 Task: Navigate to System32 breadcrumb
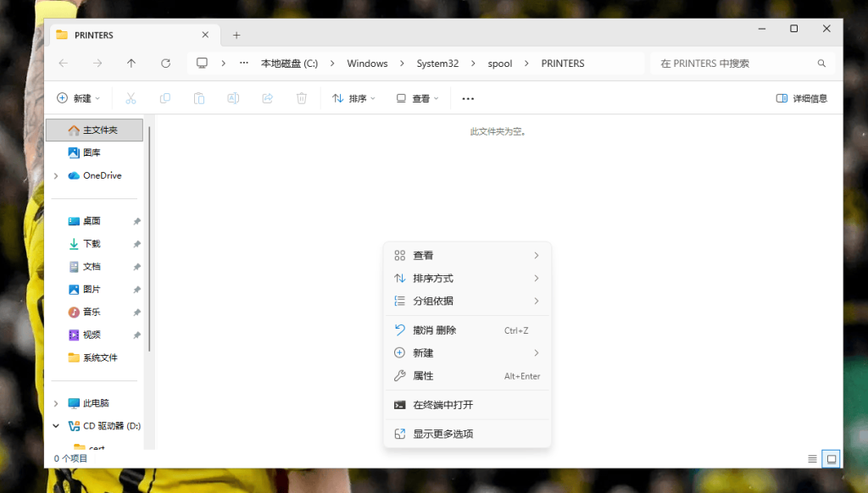point(437,64)
